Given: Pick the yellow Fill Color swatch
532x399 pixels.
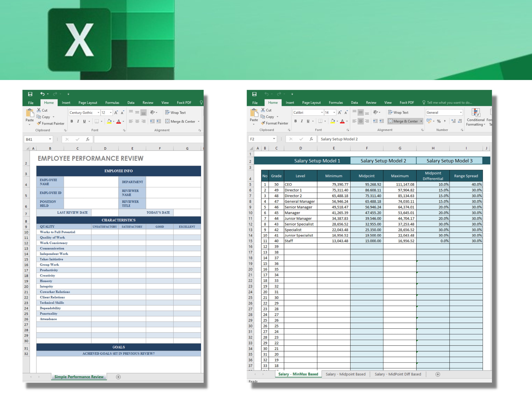Looking at the screenshot, I should click(333, 121).
